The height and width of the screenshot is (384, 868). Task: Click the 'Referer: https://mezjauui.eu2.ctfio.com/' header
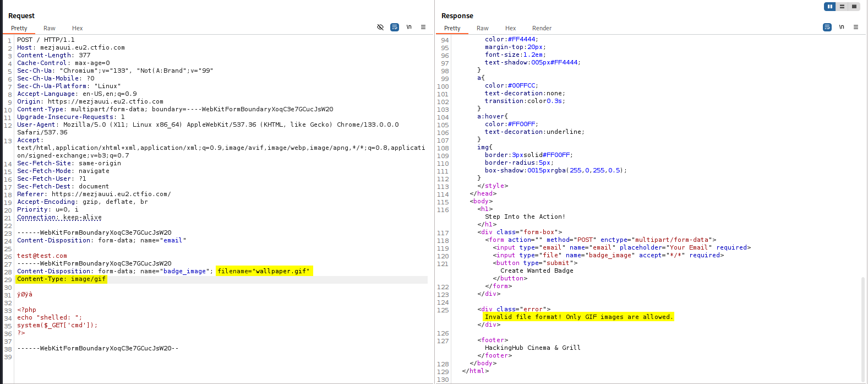pyautogui.click(x=94, y=194)
